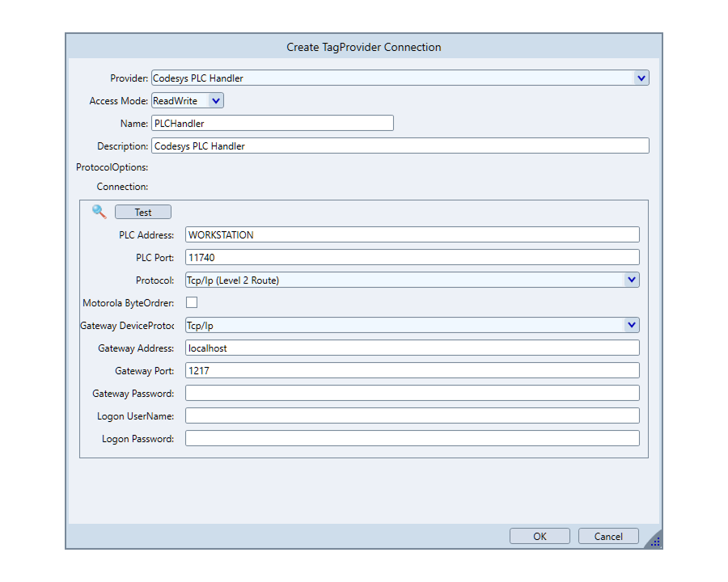The width and height of the screenshot is (728, 582).
Task: Click the magnifier search icon beside Test
Action: coord(99,212)
